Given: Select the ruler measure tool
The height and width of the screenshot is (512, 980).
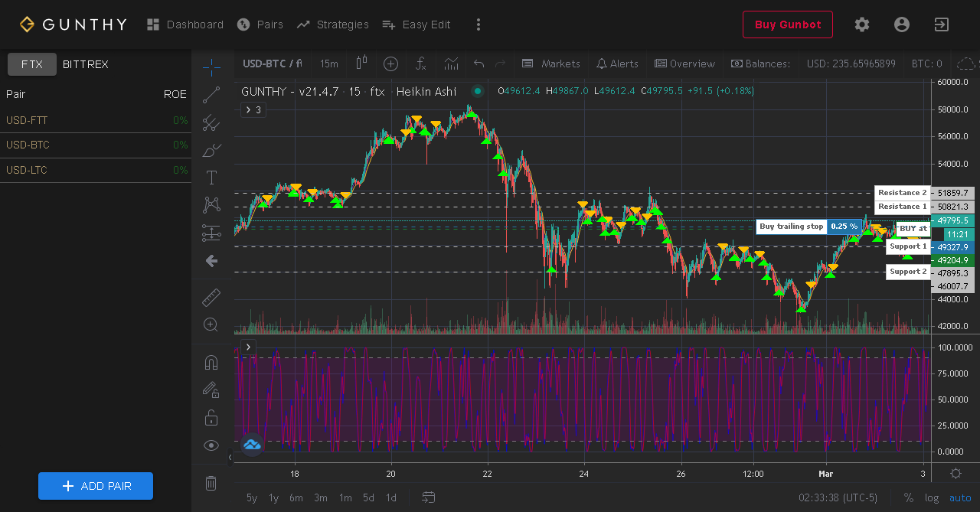Looking at the screenshot, I should click(x=211, y=297).
